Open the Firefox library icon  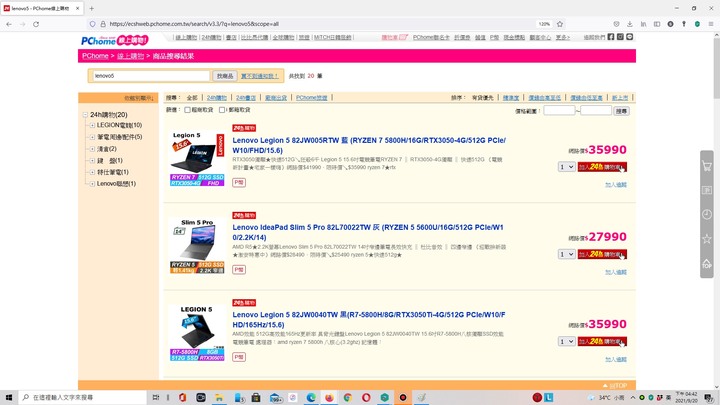pos(643,24)
